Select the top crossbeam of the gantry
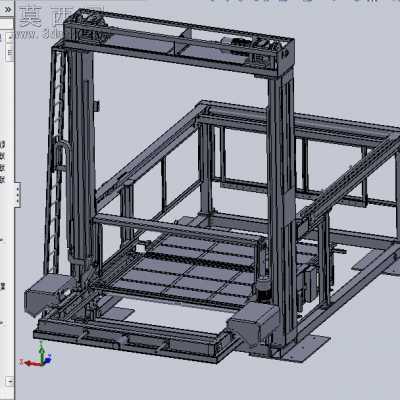Image resolution: width=400 pixels, height=400 pixels. click(x=178, y=42)
